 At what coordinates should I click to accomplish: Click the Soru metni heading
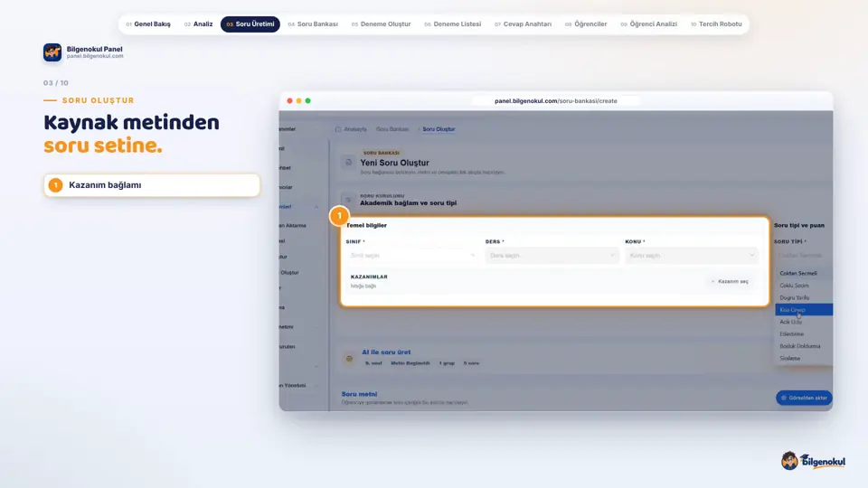click(359, 394)
